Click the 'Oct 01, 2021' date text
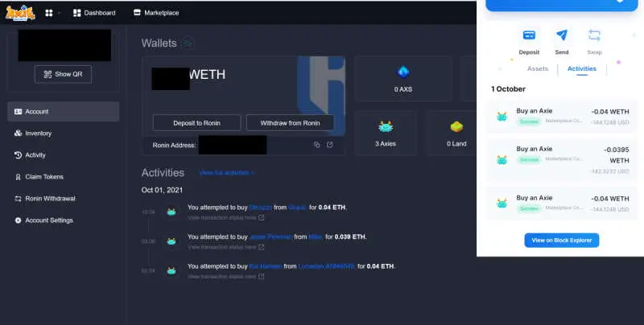Screen dimensions: 644x325 (162, 190)
